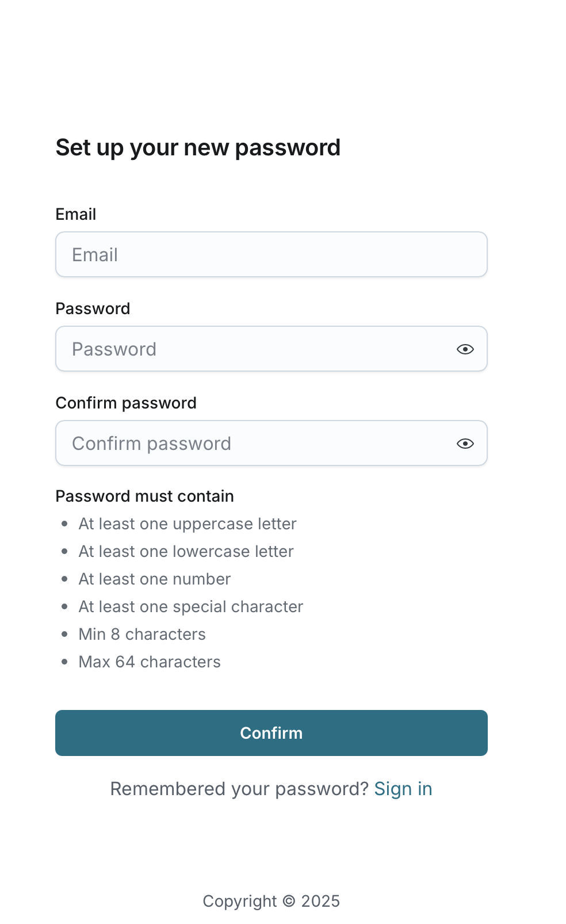Click the Email label above the field
This screenshot has width=566, height=924.
[x=76, y=215]
